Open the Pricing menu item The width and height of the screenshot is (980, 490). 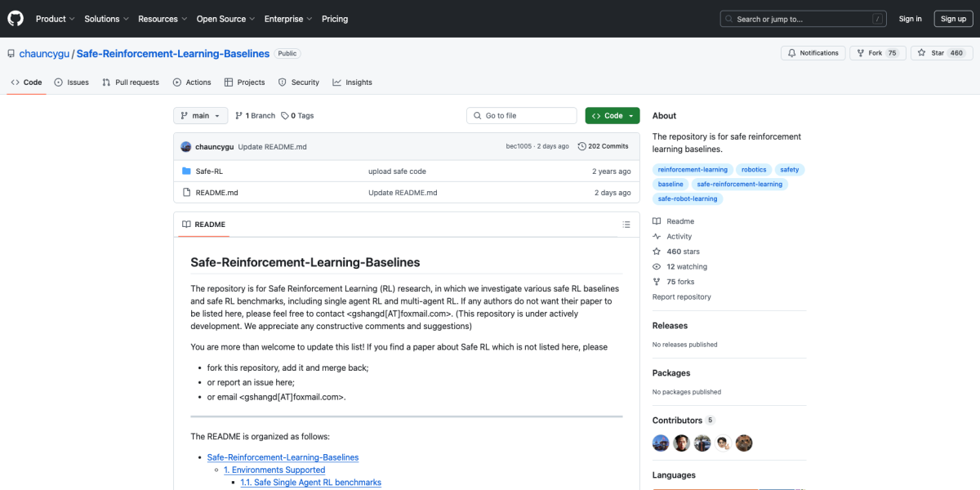pos(335,18)
